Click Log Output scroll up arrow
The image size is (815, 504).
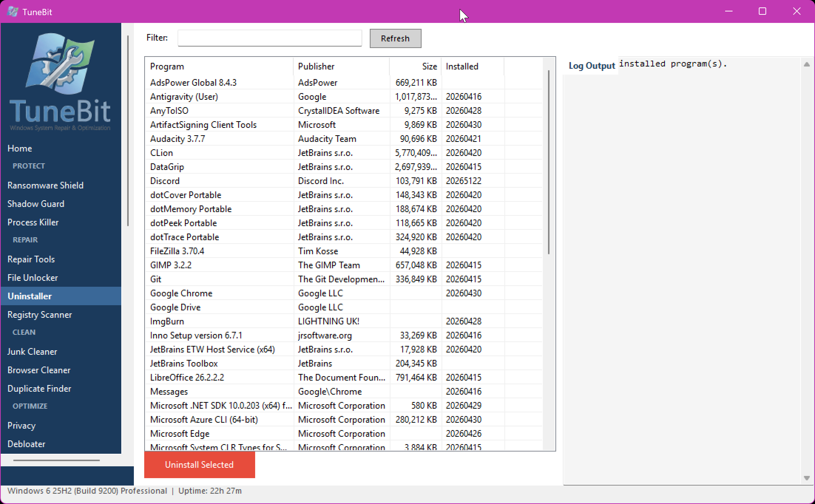(x=807, y=65)
